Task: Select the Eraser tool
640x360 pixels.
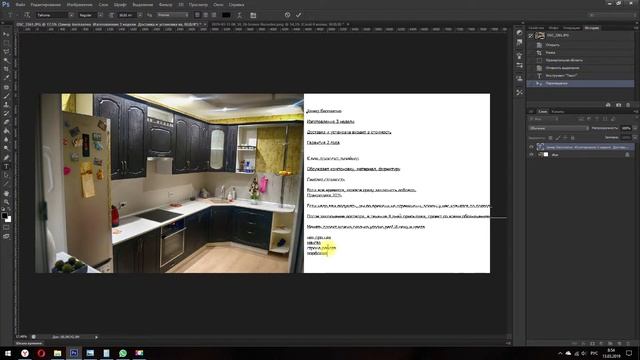Action: [6, 122]
